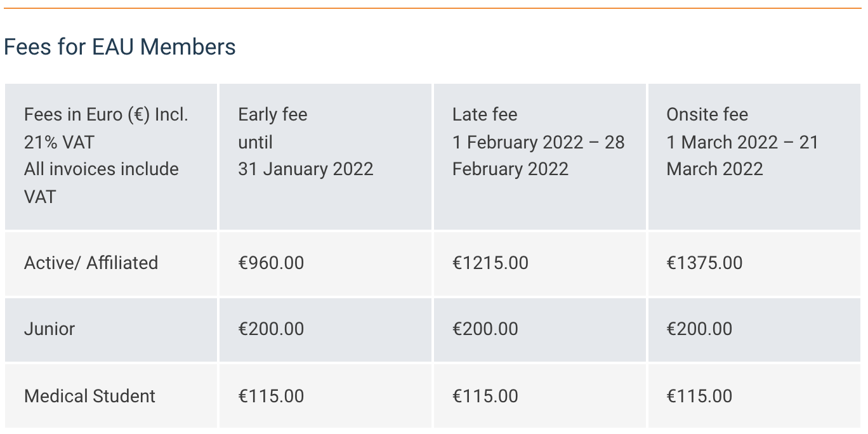Click the €1375.00 onsite fee cell
The image size is (868, 434).
click(x=704, y=263)
